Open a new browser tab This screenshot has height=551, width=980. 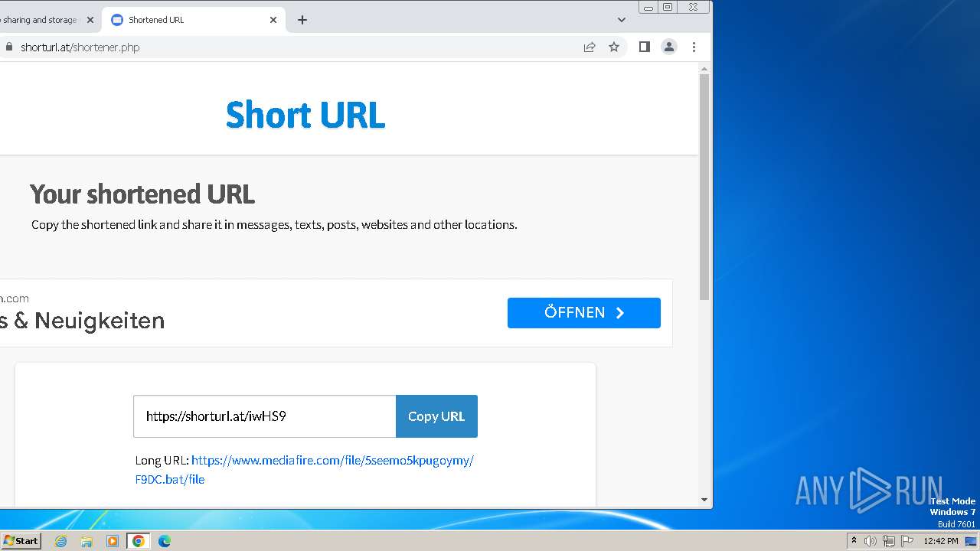[x=302, y=20]
